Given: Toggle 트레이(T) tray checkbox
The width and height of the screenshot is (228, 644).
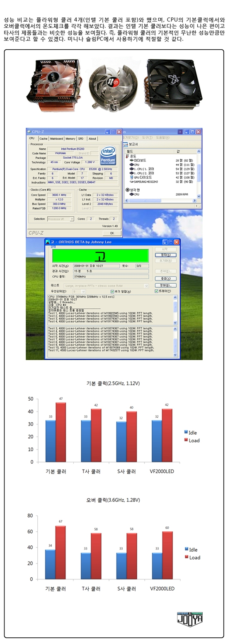Looking at the screenshot, I should (x=157, y=291).
